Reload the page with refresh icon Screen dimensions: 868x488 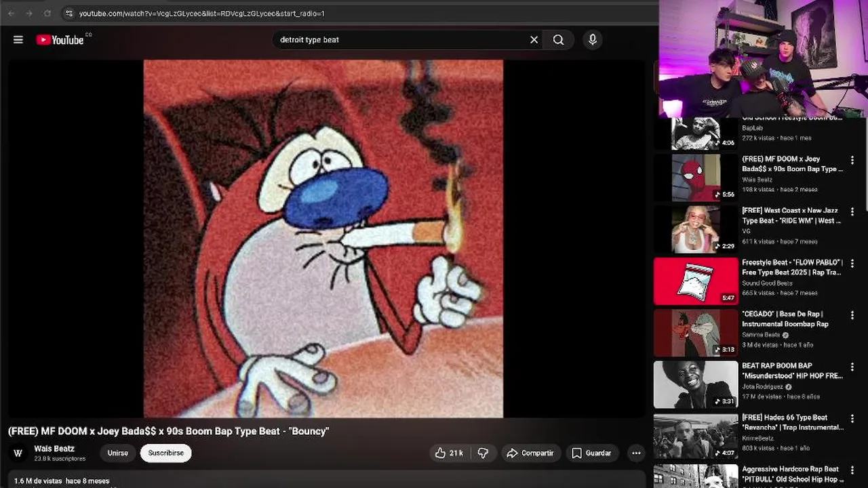click(47, 14)
